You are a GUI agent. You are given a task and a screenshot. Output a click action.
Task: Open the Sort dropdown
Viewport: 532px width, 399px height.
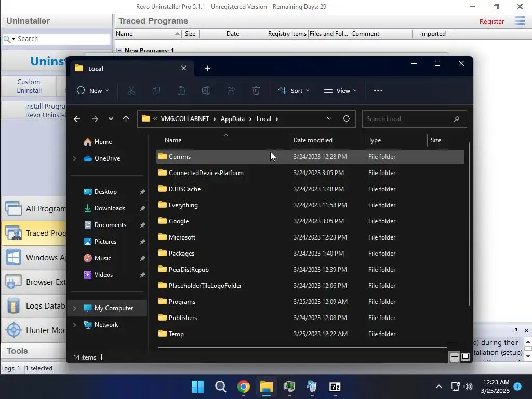294,90
